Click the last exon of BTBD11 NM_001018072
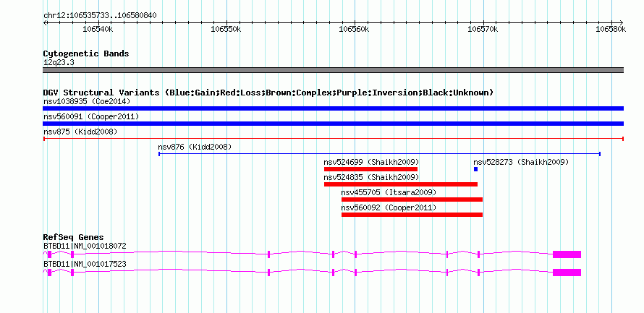644x313 pixels. click(x=567, y=254)
